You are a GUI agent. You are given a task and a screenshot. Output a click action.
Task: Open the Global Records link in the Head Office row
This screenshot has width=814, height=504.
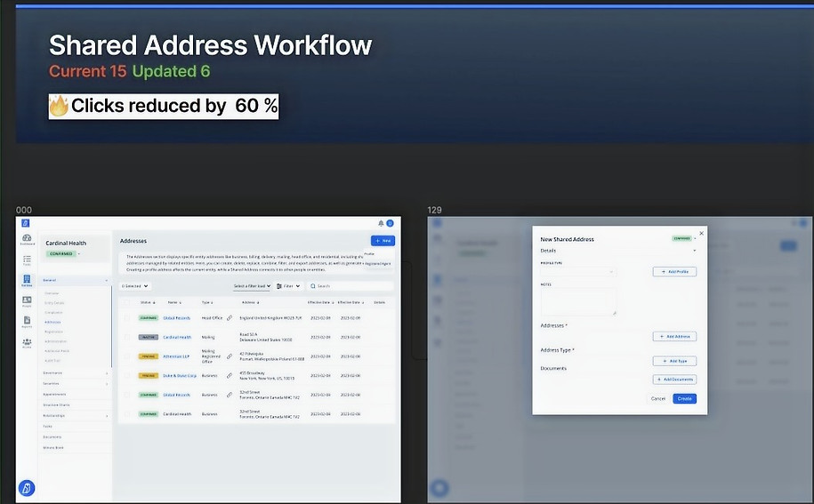(176, 318)
